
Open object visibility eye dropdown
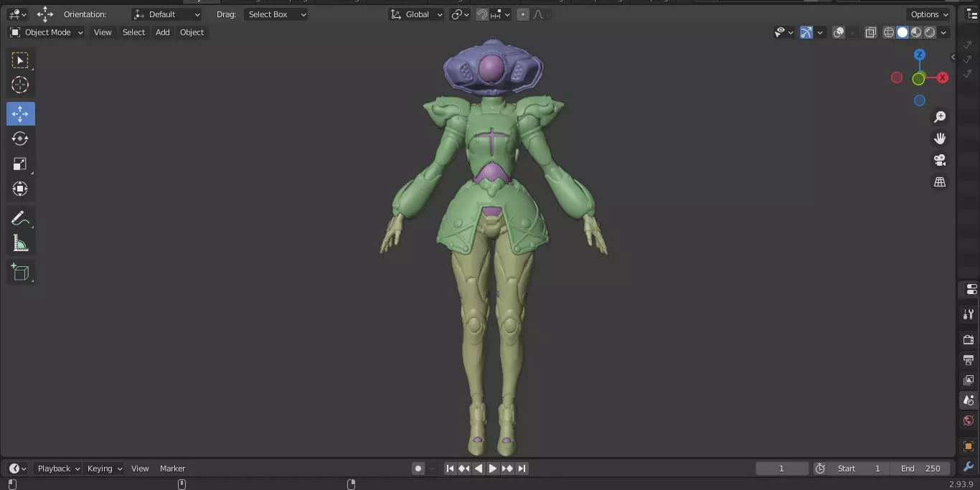pyautogui.click(x=784, y=32)
